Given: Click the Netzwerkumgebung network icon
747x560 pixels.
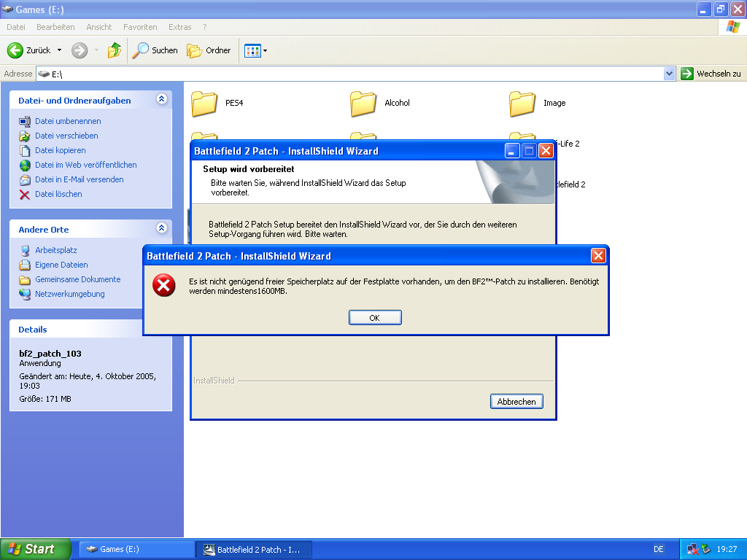Looking at the screenshot, I should pos(25,295).
